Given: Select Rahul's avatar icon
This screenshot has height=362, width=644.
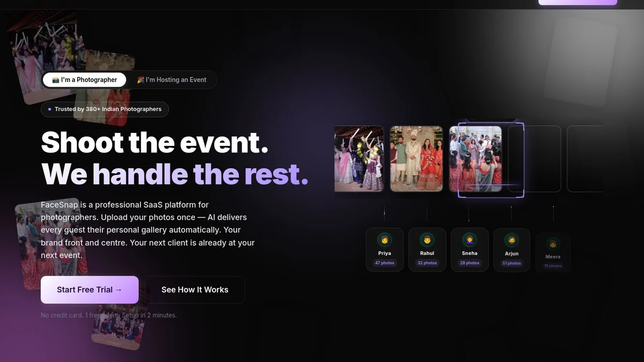Looking at the screenshot, I should click(427, 239).
